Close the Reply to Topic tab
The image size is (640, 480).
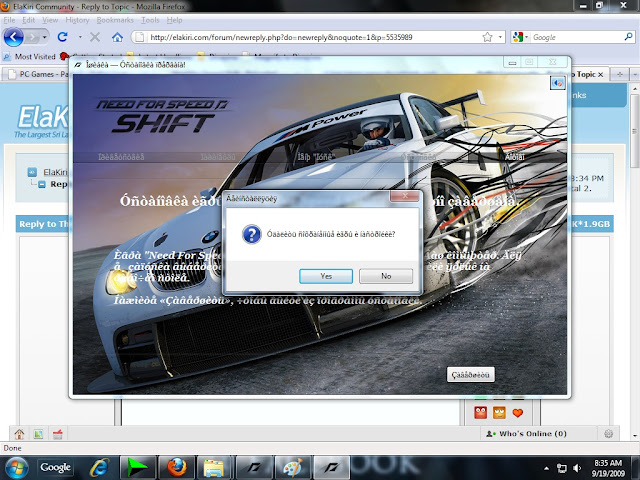[x=600, y=75]
